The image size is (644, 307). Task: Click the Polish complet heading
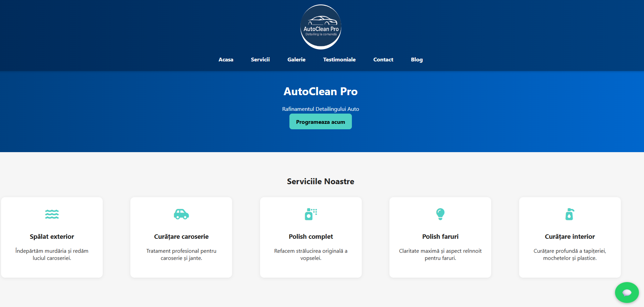311,236
